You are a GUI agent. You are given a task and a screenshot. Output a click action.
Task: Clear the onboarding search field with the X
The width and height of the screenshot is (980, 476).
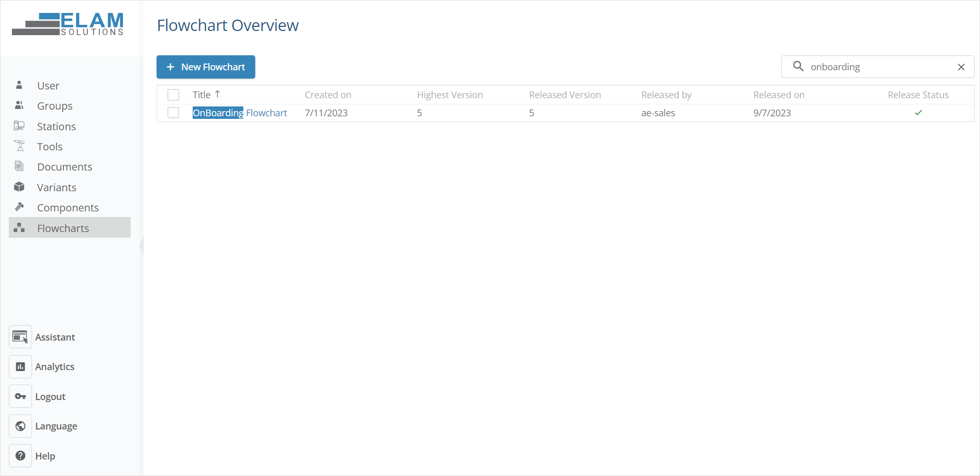961,67
